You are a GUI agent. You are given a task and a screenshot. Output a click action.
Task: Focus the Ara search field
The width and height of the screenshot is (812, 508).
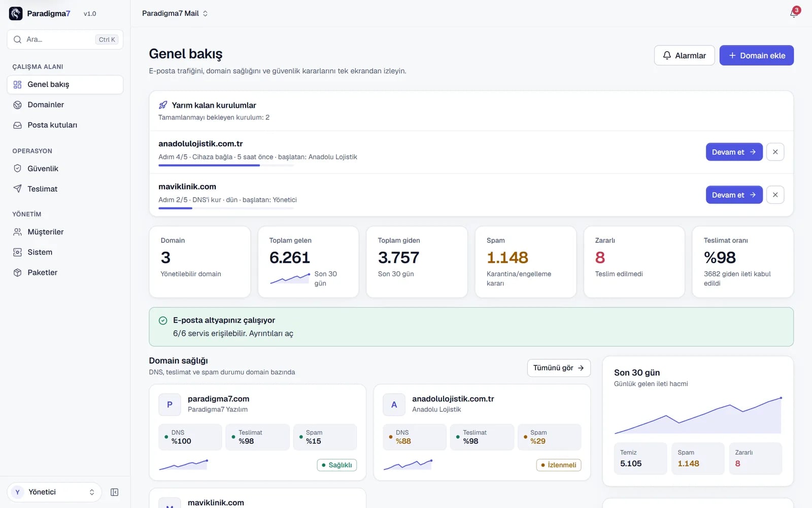(x=65, y=40)
